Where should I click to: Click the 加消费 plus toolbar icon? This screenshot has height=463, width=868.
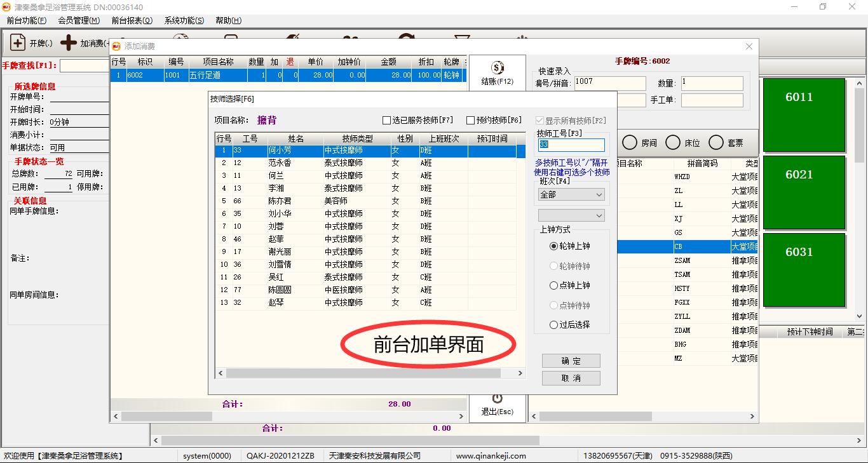69,43
